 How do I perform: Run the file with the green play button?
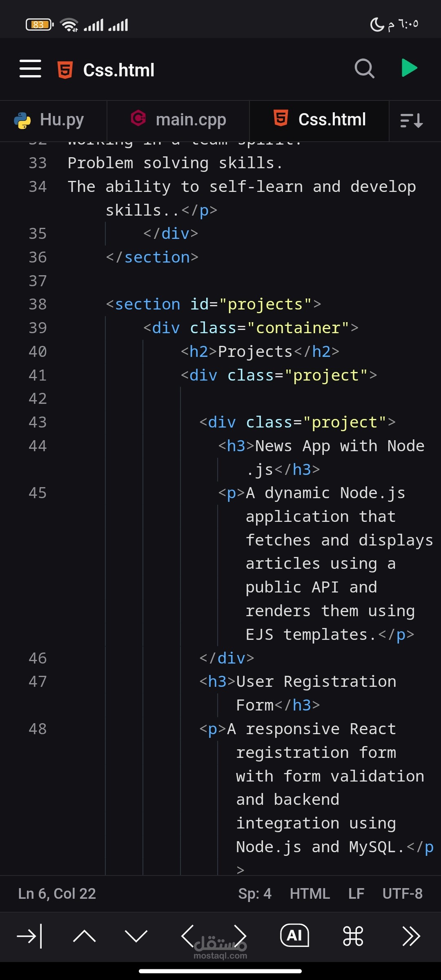coord(409,68)
